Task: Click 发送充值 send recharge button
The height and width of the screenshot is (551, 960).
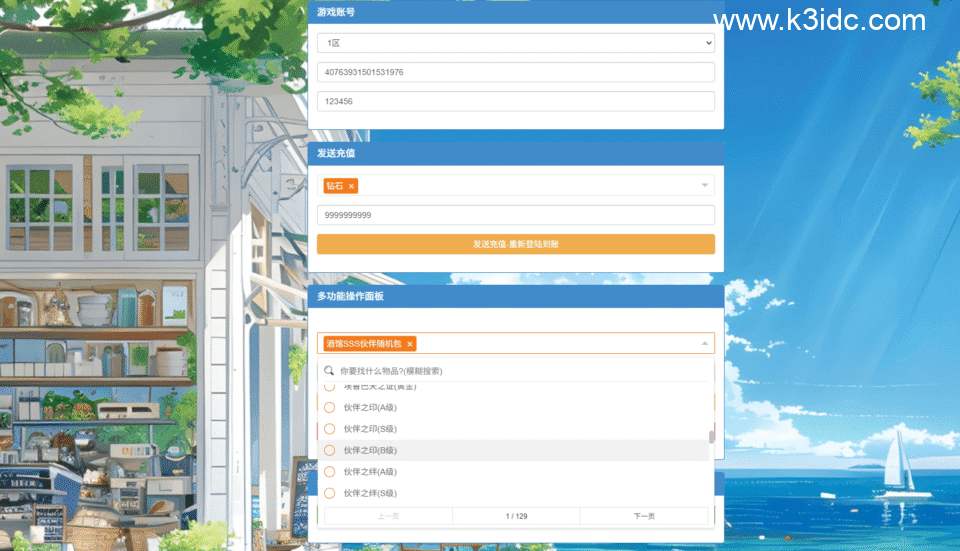Action: (516, 244)
